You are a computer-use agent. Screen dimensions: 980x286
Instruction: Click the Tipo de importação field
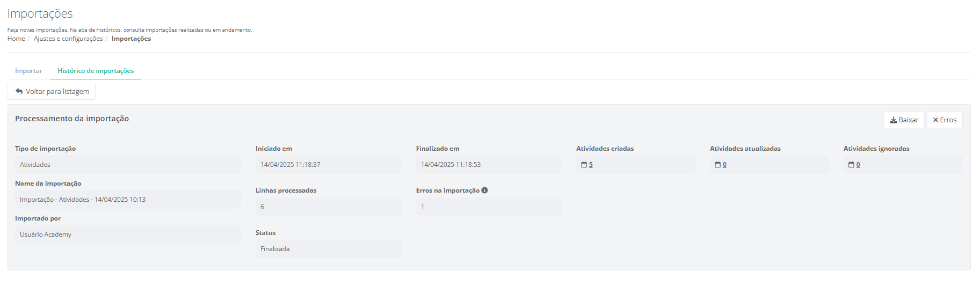pyautogui.click(x=128, y=165)
